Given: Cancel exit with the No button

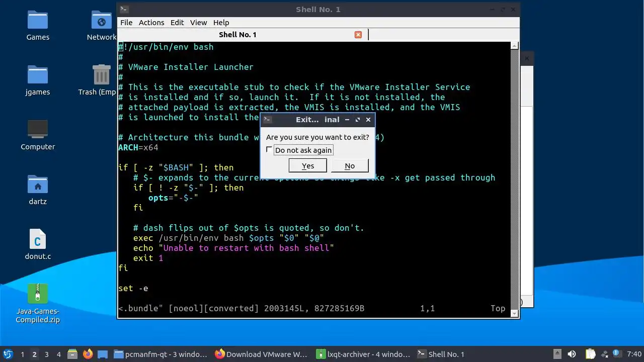Looking at the screenshot, I should 350,166.
